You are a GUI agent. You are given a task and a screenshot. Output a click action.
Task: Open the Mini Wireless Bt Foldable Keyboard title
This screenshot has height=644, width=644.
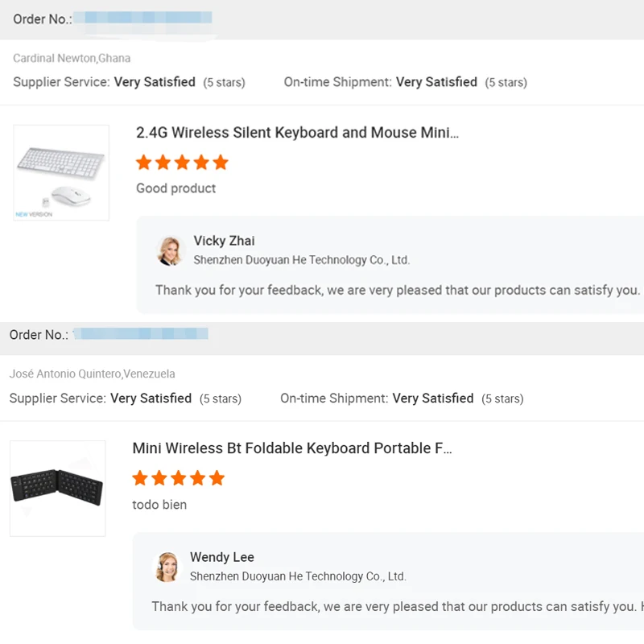291,448
